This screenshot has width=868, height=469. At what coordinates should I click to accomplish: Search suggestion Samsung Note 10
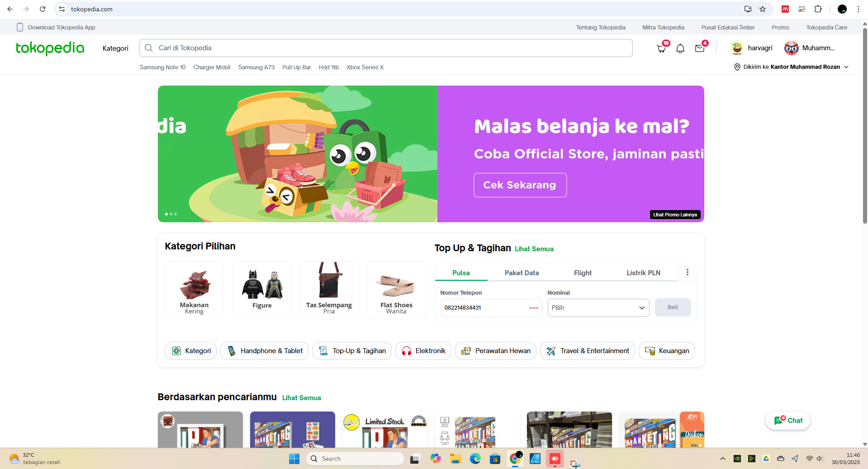[x=162, y=67]
